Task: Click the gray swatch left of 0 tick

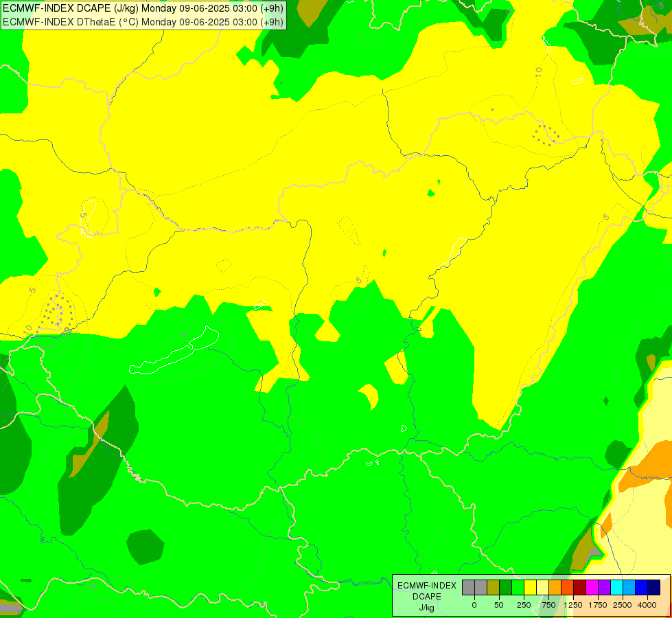Action: (468, 588)
